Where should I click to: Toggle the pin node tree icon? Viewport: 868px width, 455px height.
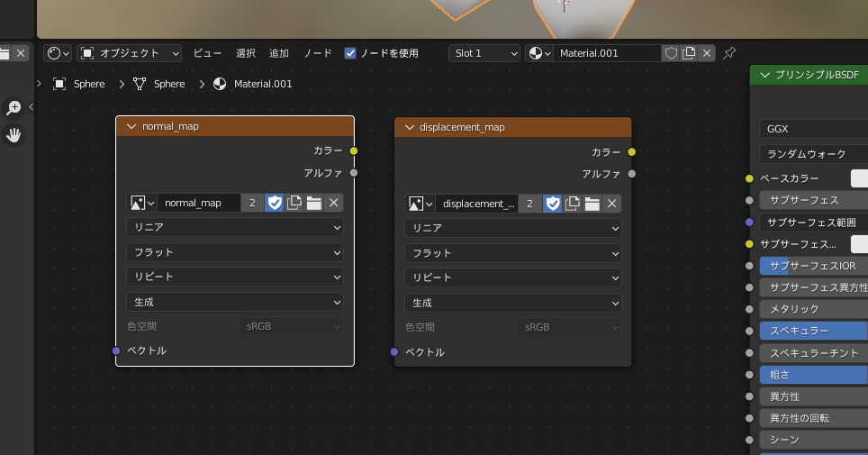point(729,53)
